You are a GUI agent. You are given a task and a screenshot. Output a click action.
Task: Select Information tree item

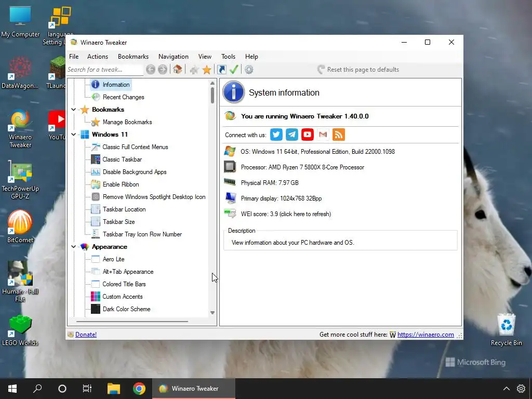[111, 85]
